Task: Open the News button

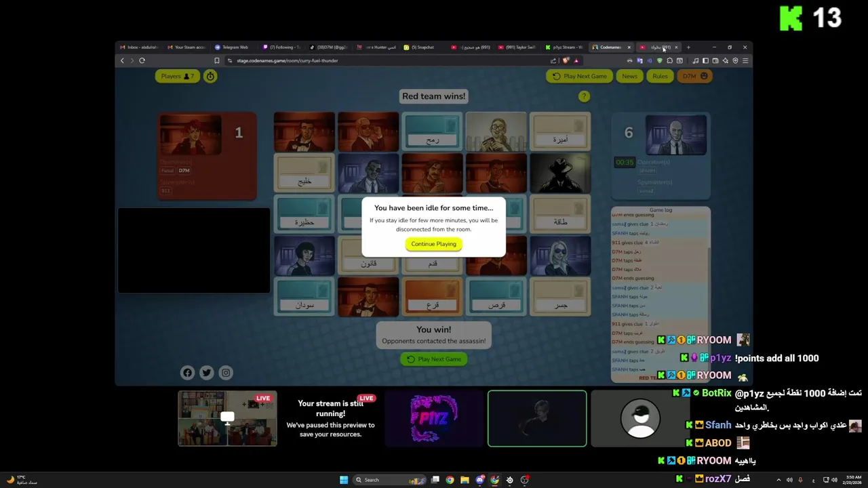Action: (629, 76)
